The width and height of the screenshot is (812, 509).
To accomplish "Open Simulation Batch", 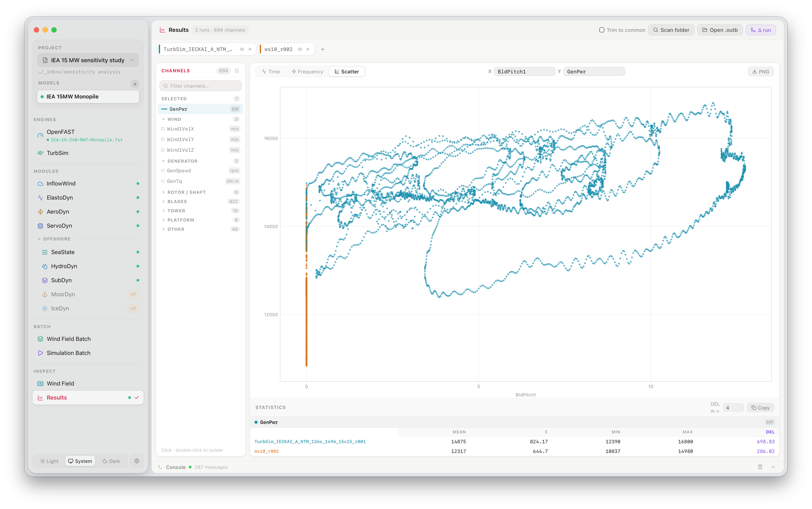I will click(88, 353).
